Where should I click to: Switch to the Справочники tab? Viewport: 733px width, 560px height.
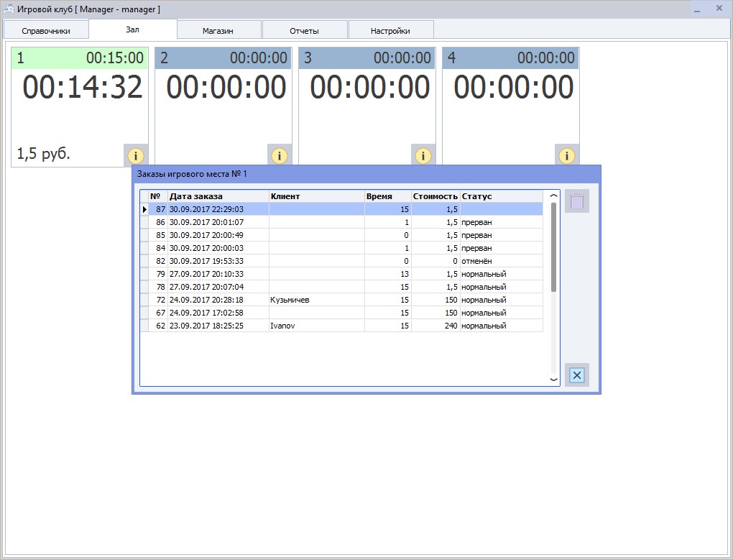(x=46, y=31)
